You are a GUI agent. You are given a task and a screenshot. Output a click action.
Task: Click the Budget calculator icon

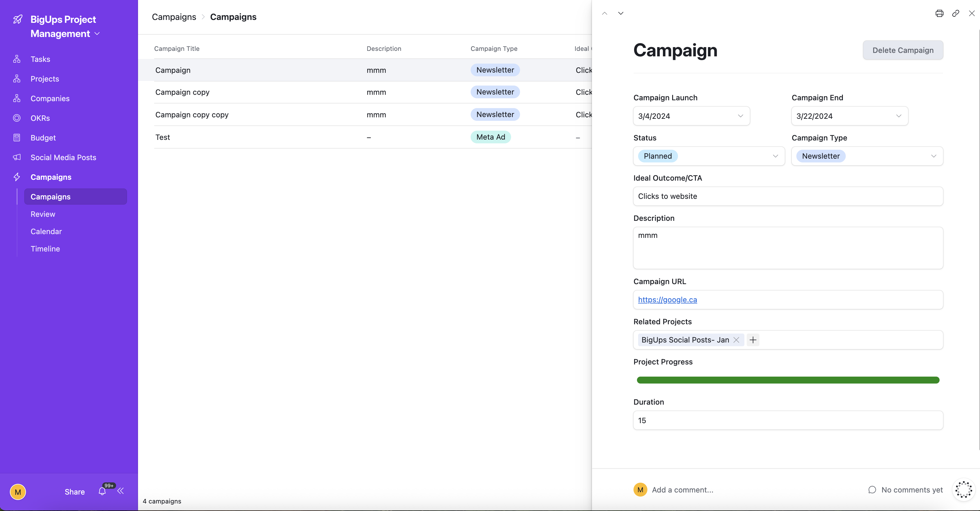(17, 138)
